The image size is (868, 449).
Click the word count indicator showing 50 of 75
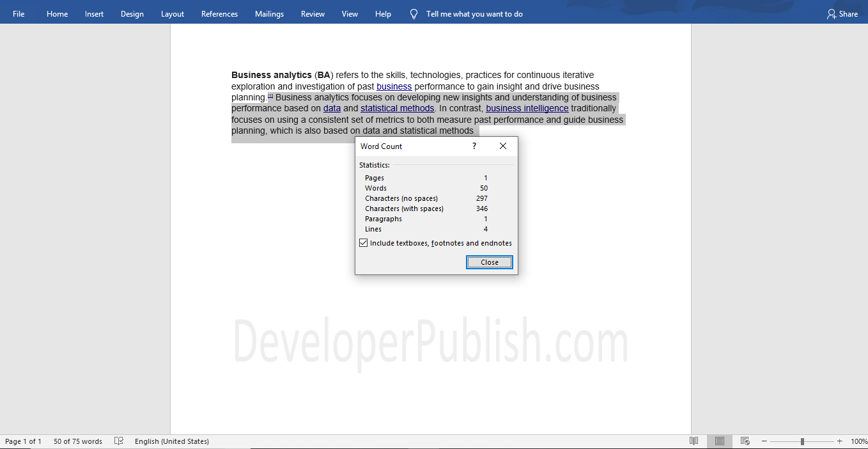coord(77,441)
